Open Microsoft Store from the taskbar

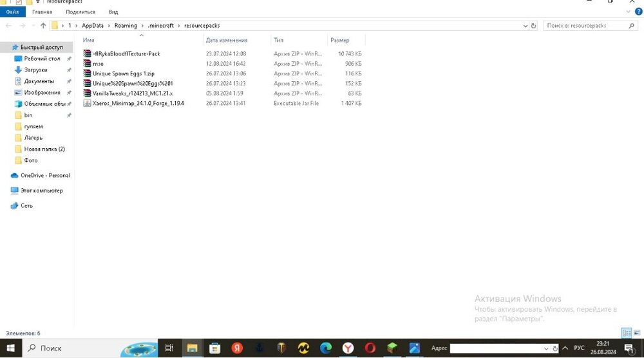click(214, 348)
